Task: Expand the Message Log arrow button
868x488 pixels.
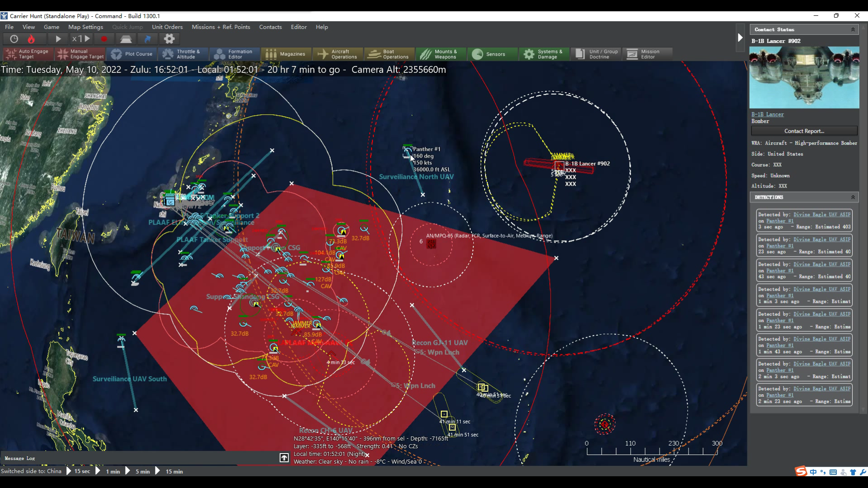Action: (284, 458)
